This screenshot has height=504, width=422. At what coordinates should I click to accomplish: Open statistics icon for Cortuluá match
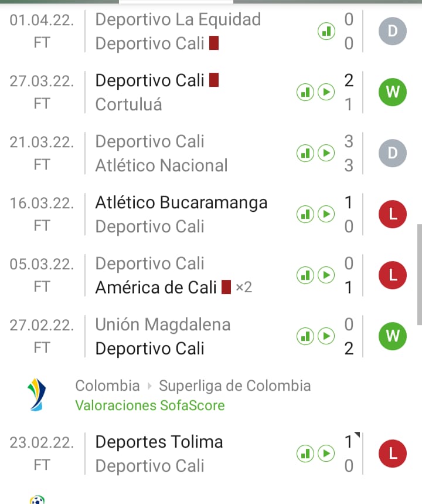tap(305, 92)
